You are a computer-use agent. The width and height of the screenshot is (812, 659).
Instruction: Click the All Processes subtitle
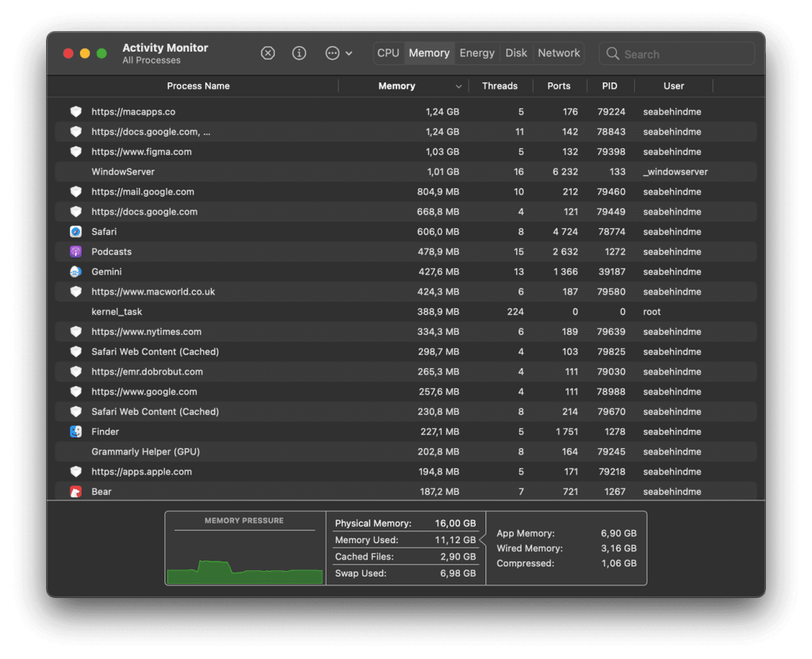click(151, 60)
